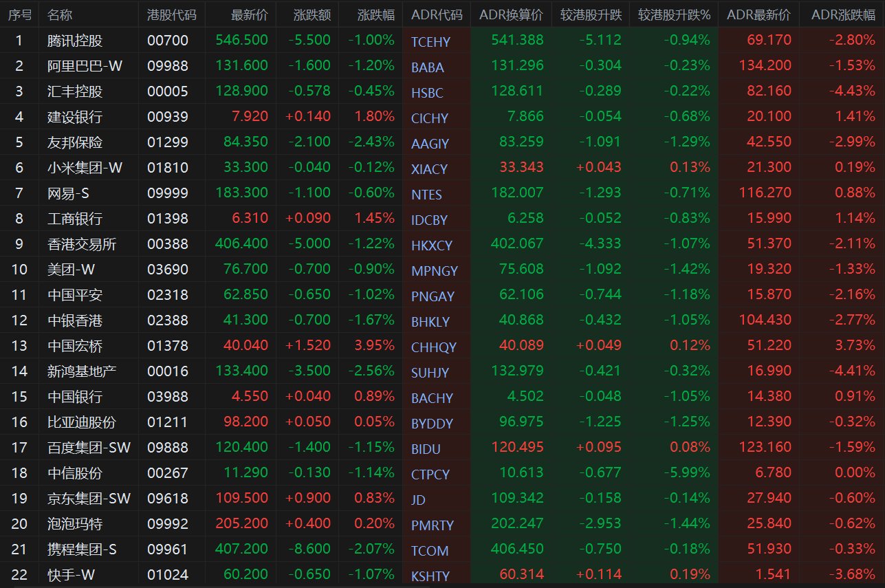
Task: Click the NTES ADR code
Action: [x=426, y=195]
